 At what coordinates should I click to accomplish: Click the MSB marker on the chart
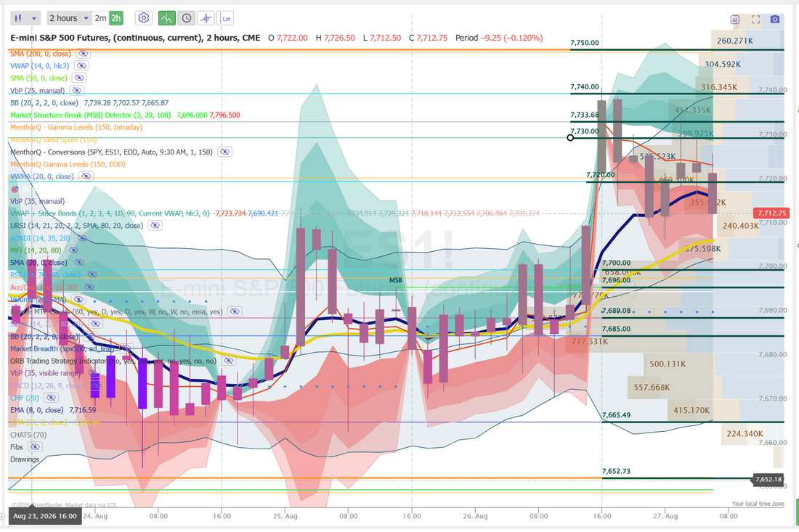click(396, 280)
